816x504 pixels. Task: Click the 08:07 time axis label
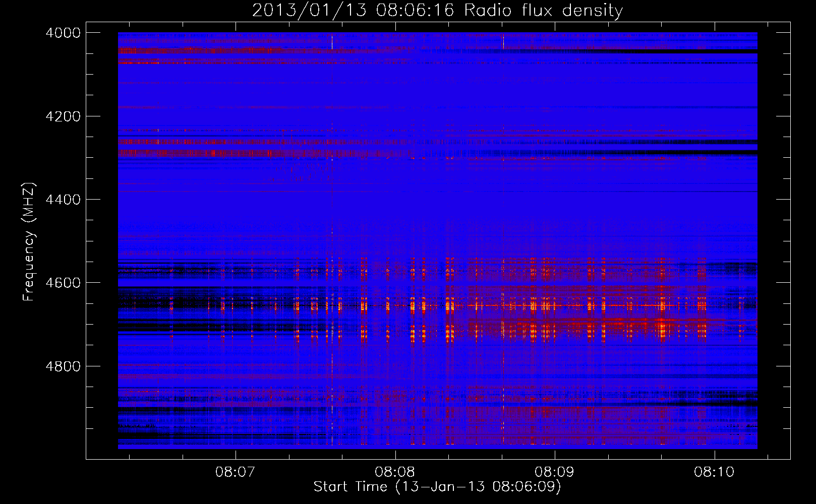(x=236, y=472)
